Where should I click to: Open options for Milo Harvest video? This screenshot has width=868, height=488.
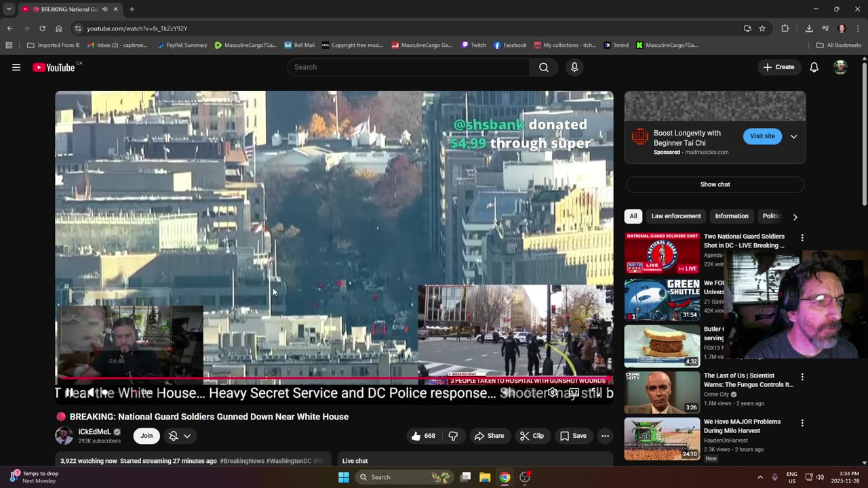(802, 423)
